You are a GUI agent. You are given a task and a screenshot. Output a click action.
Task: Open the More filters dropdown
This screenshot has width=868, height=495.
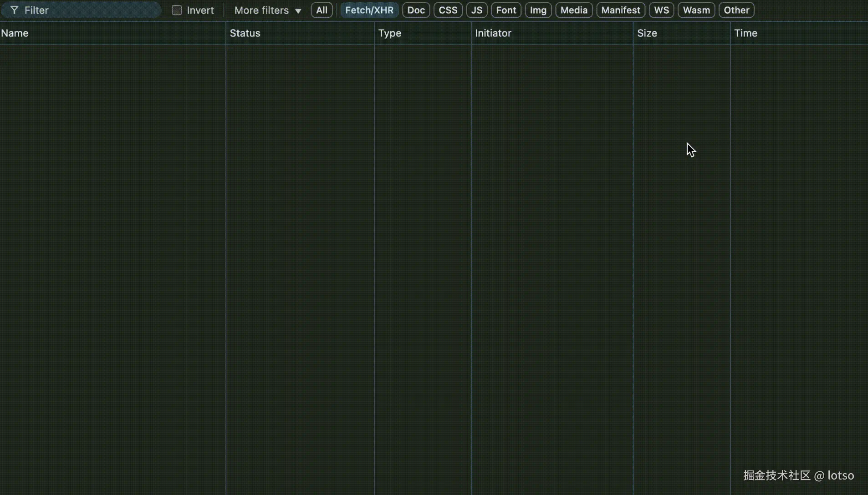[266, 10]
